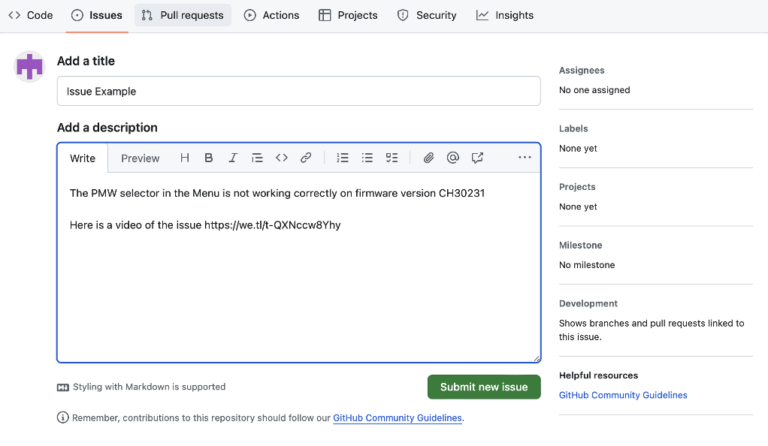Insert a heading with the H icon

(184, 158)
